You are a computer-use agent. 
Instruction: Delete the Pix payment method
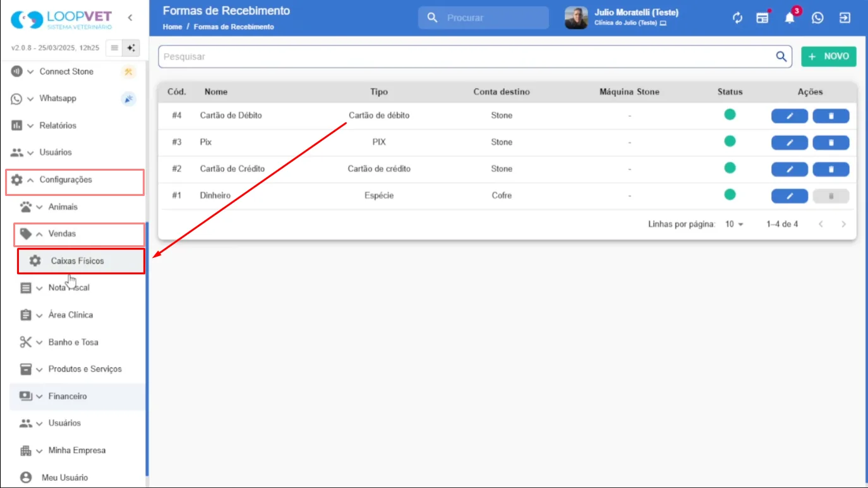(x=831, y=142)
